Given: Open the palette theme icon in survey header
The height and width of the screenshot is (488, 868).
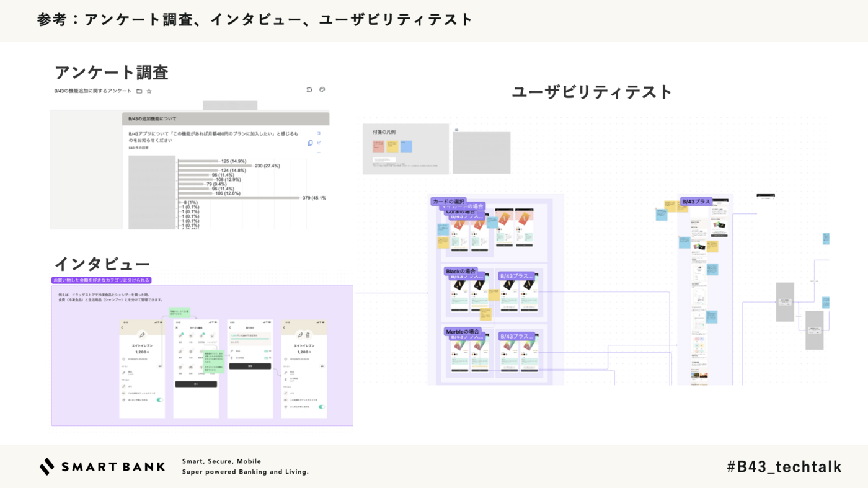Looking at the screenshot, I should tap(322, 90).
